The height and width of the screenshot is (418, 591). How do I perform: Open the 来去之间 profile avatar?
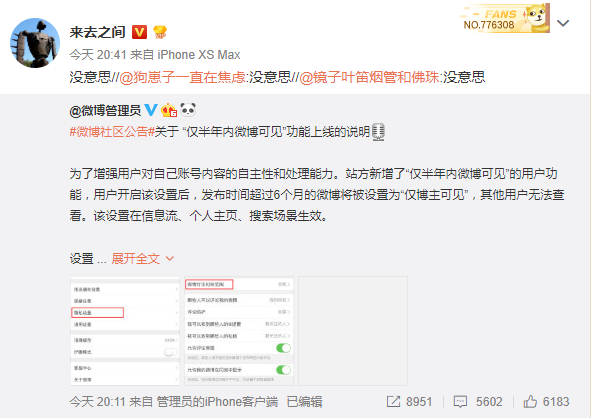pyautogui.click(x=35, y=43)
